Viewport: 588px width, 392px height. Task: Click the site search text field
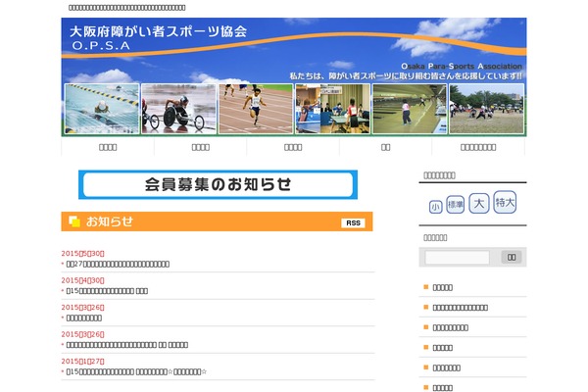tap(457, 258)
